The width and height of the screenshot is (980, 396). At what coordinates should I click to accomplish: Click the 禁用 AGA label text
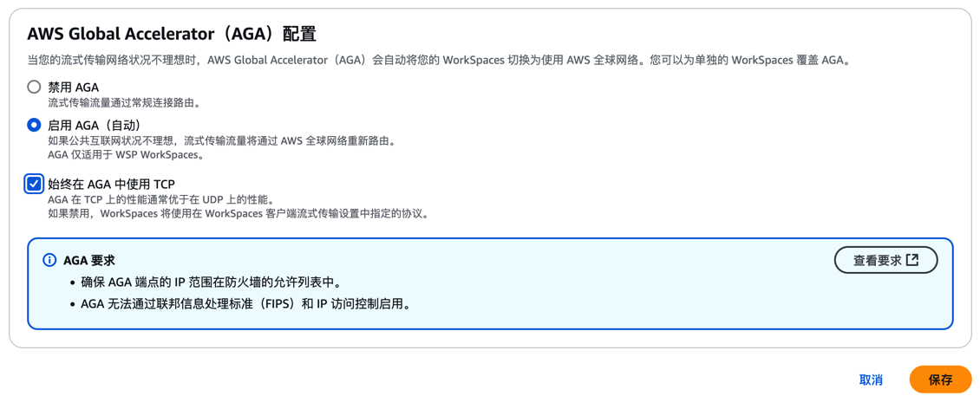tap(73, 88)
